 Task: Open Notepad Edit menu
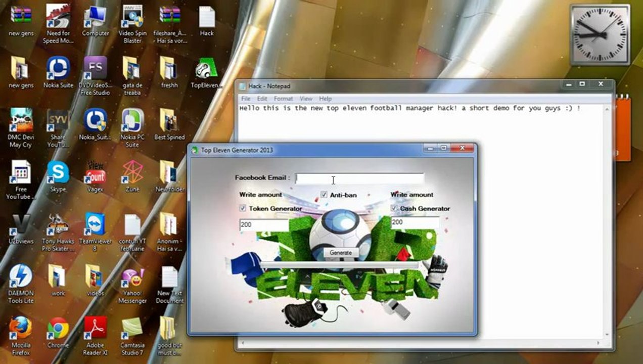[262, 99]
